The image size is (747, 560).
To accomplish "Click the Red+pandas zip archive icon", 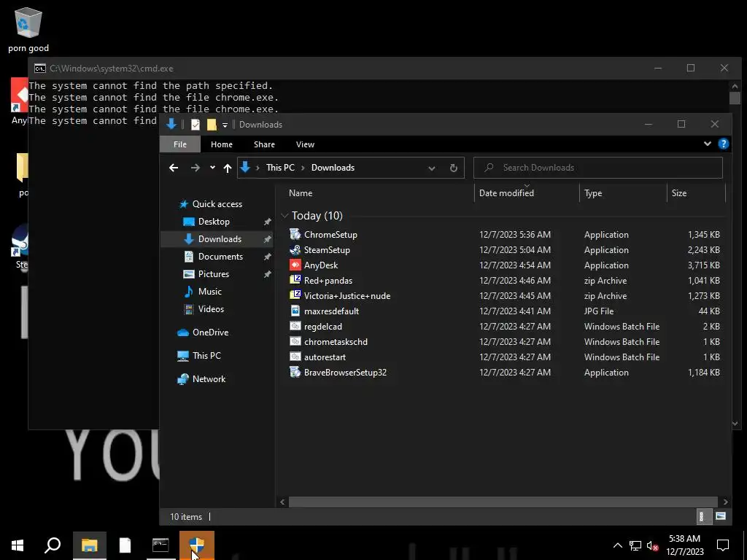I will (295, 280).
